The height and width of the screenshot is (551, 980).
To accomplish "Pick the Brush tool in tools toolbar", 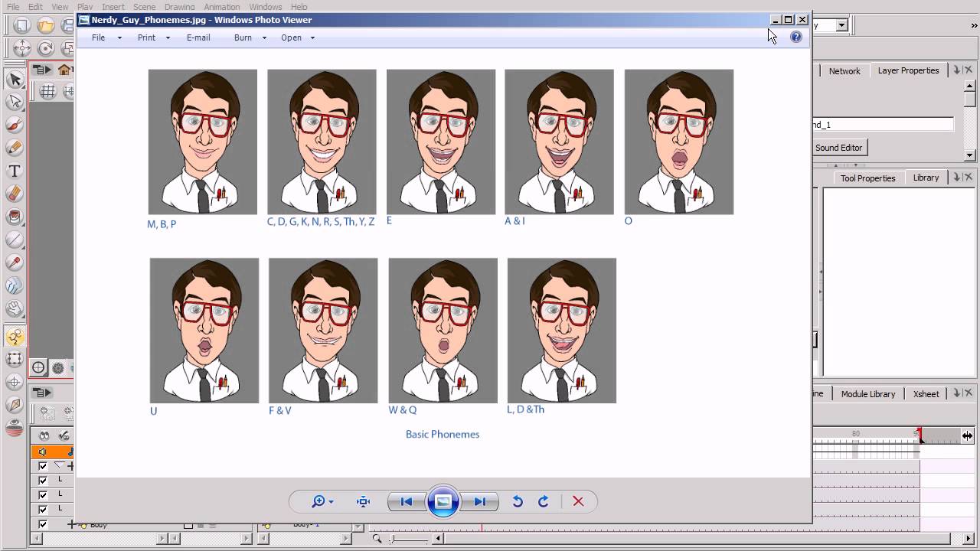I will [15, 125].
